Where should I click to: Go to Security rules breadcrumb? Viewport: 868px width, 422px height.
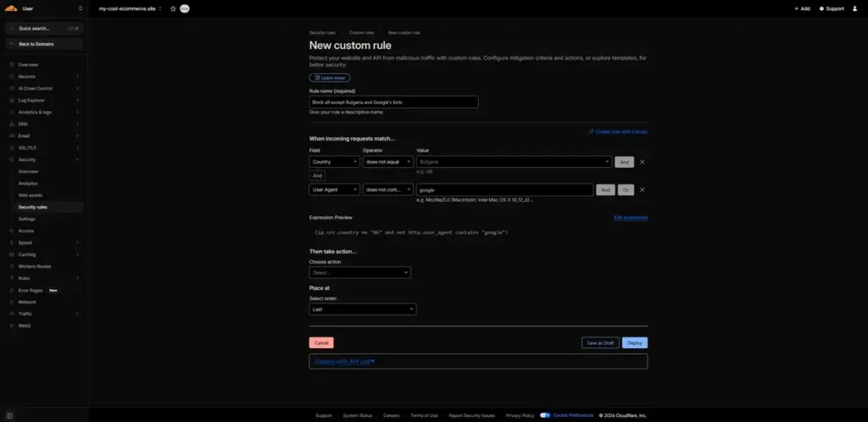click(x=322, y=33)
